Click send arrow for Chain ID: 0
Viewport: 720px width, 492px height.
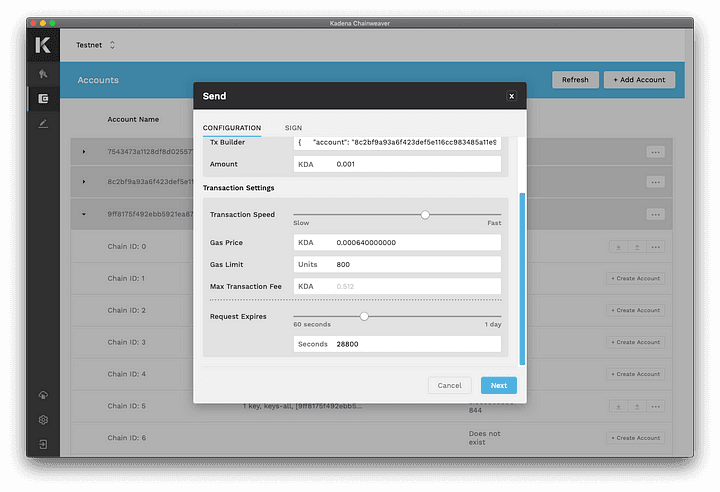click(x=637, y=247)
